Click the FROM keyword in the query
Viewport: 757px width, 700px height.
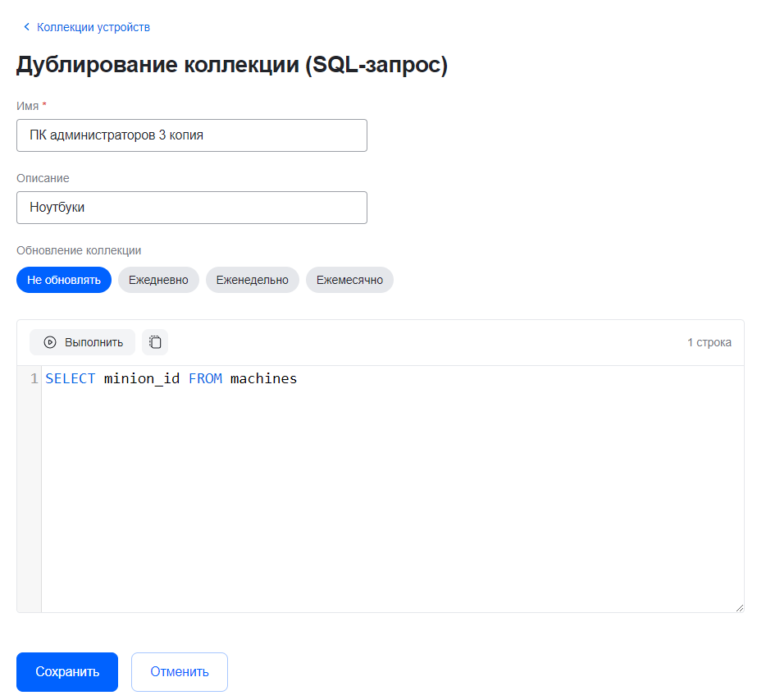pyautogui.click(x=205, y=379)
